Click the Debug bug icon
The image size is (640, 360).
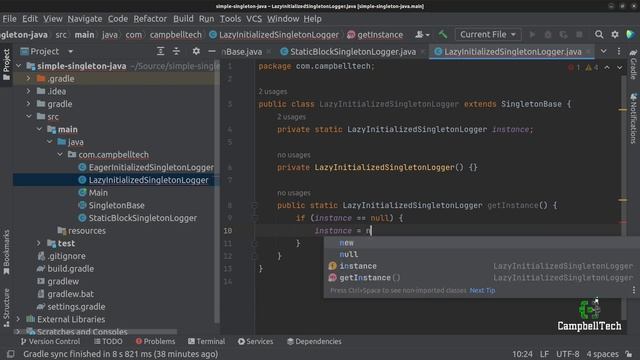click(548, 35)
